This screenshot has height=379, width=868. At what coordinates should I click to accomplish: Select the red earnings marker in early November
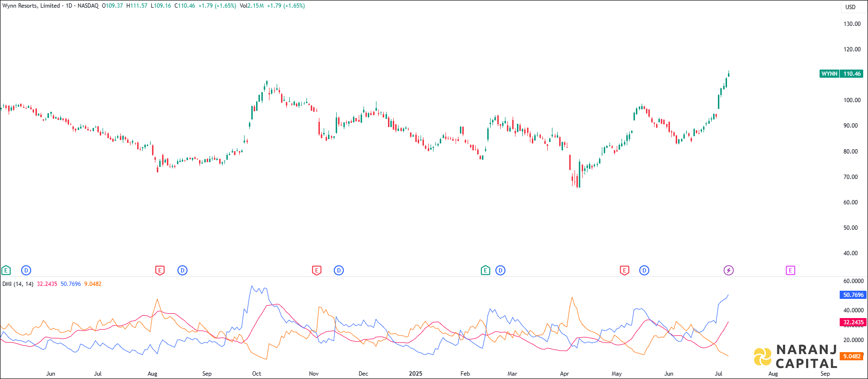pyautogui.click(x=317, y=271)
